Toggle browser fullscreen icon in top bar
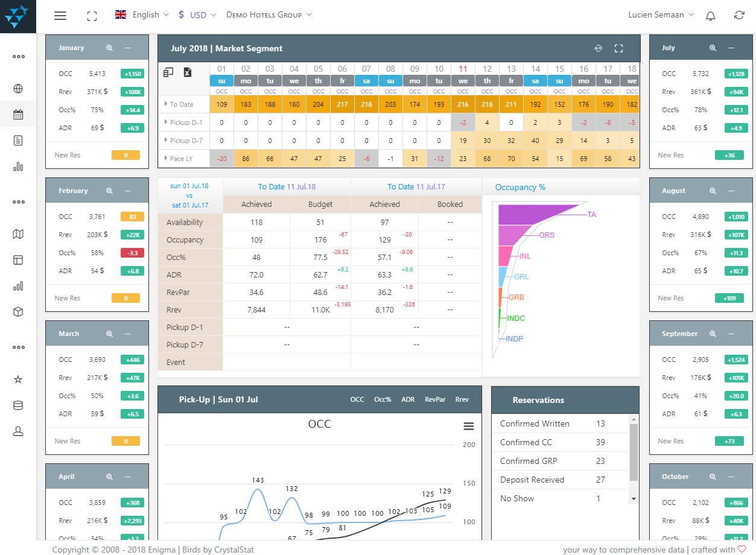 pyautogui.click(x=92, y=16)
